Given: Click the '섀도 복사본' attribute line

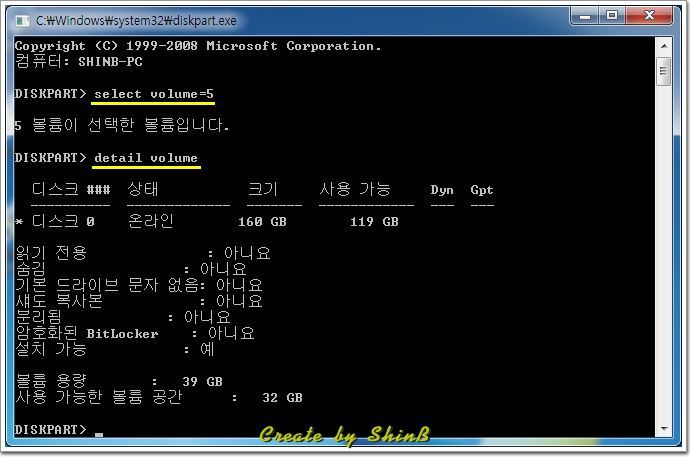Looking at the screenshot, I should point(139,301).
